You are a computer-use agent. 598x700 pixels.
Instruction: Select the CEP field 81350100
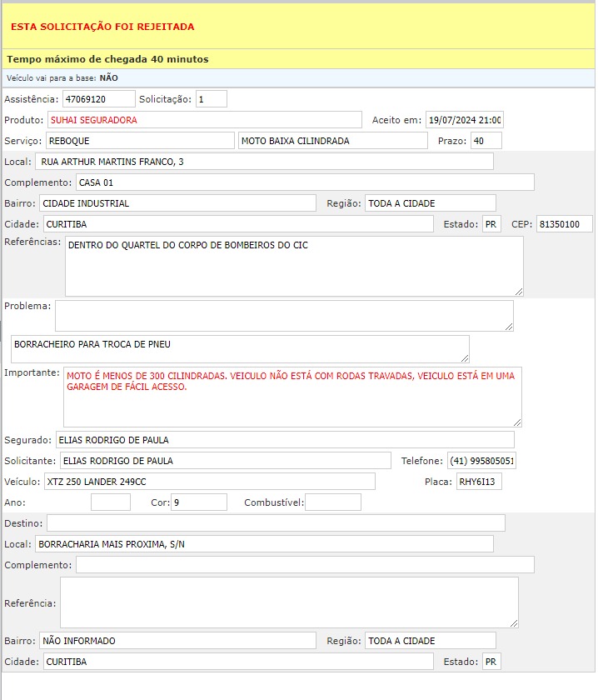click(564, 224)
